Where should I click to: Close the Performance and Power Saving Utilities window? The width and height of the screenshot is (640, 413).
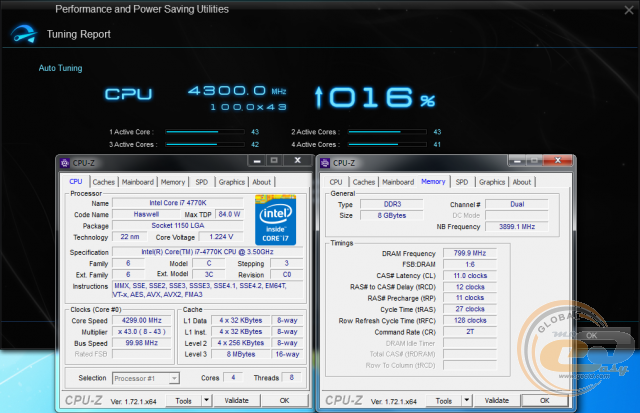[x=629, y=10]
